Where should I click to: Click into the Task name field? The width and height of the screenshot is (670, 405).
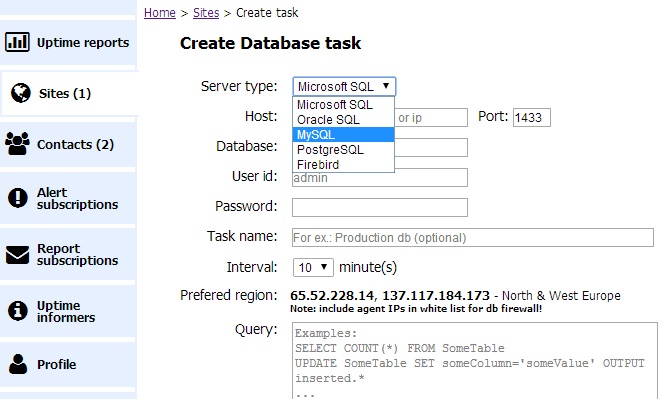(x=471, y=238)
